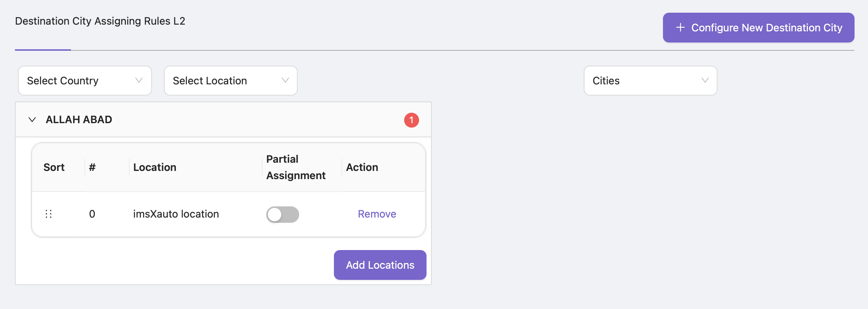
Task: Collapse the ALLAH ABAD section chevron
Action: [32, 120]
